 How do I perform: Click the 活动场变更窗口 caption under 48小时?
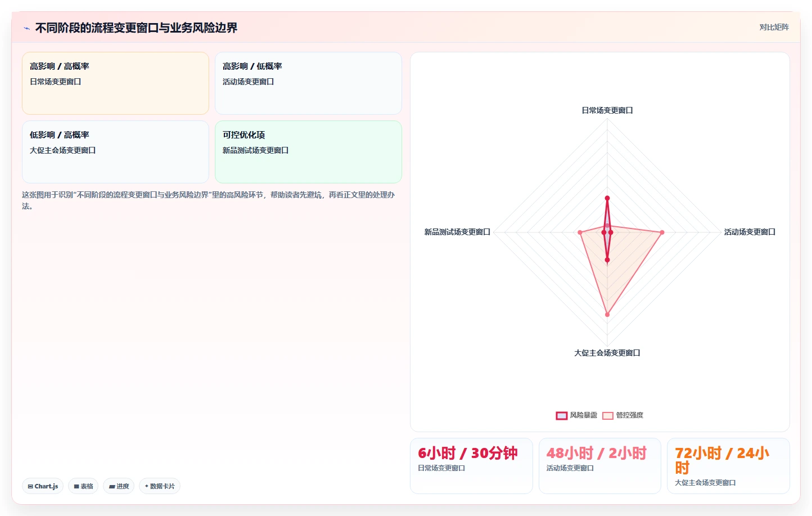tap(570, 468)
